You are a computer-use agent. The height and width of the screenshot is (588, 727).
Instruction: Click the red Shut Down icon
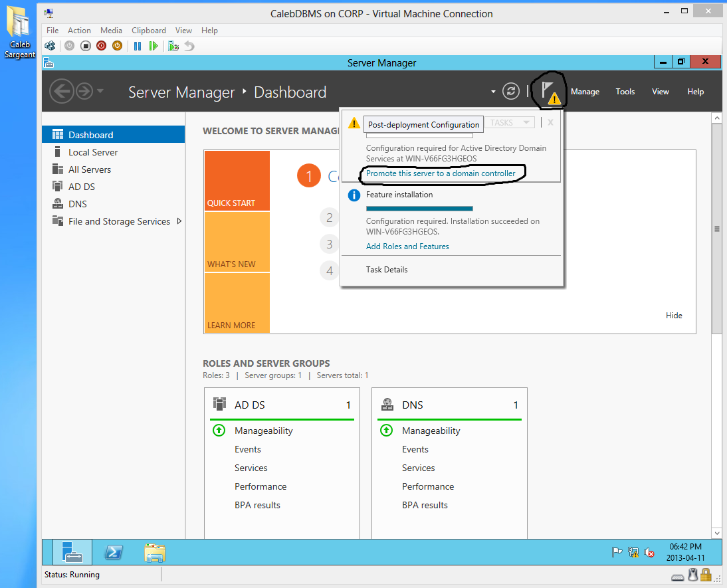(x=101, y=45)
